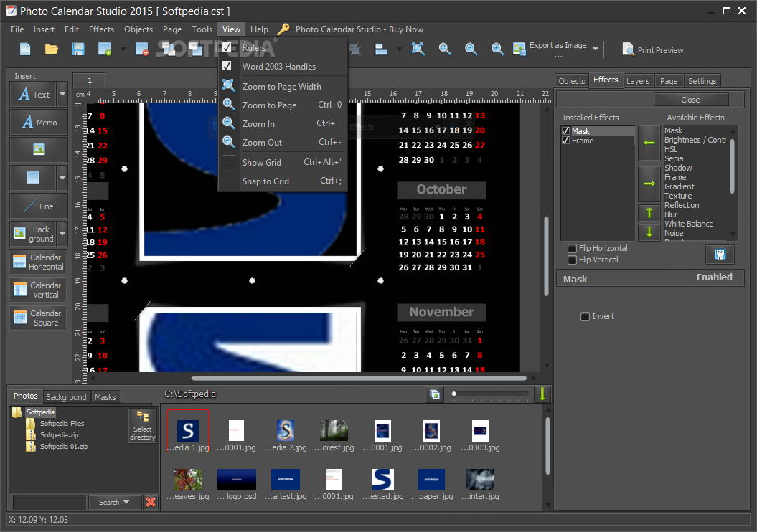This screenshot has width=757, height=532.
Task: Toggle the Rulers menu option
Action: (x=283, y=48)
